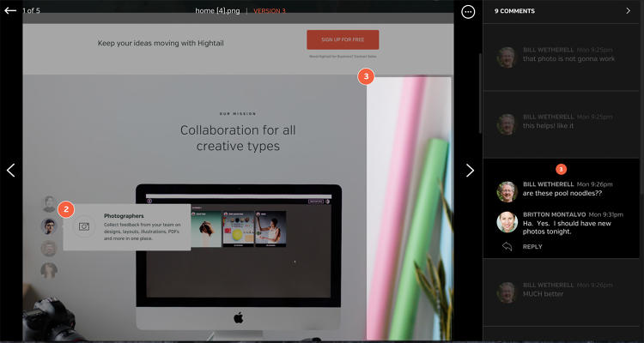Select comment marker 2 on the image

pyautogui.click(x=66, y=209)
